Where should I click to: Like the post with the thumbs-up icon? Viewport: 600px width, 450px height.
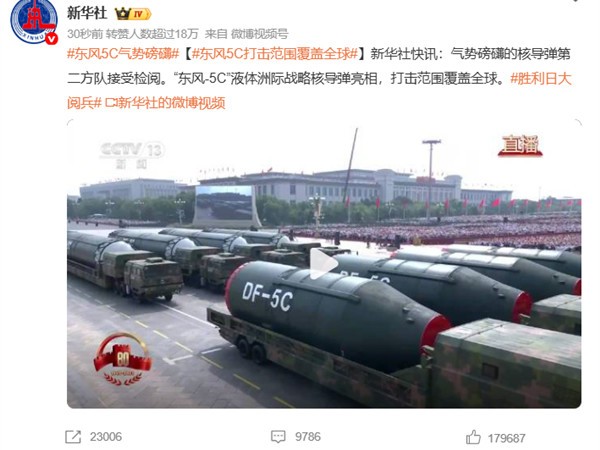tap(473, 437)
